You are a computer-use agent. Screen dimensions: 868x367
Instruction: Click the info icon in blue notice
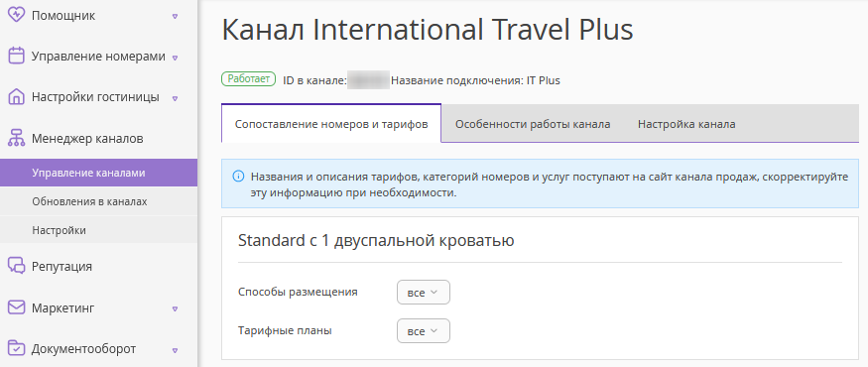click(238, 177)
